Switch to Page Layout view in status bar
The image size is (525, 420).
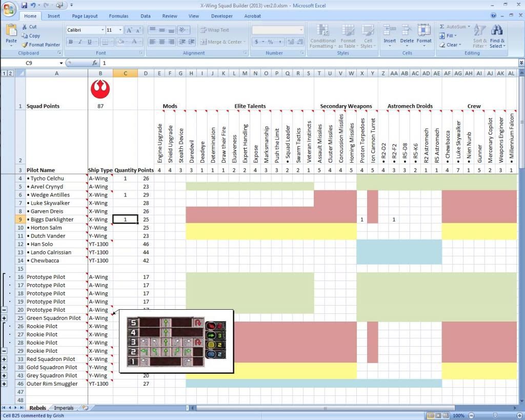(x=439, y=415)
